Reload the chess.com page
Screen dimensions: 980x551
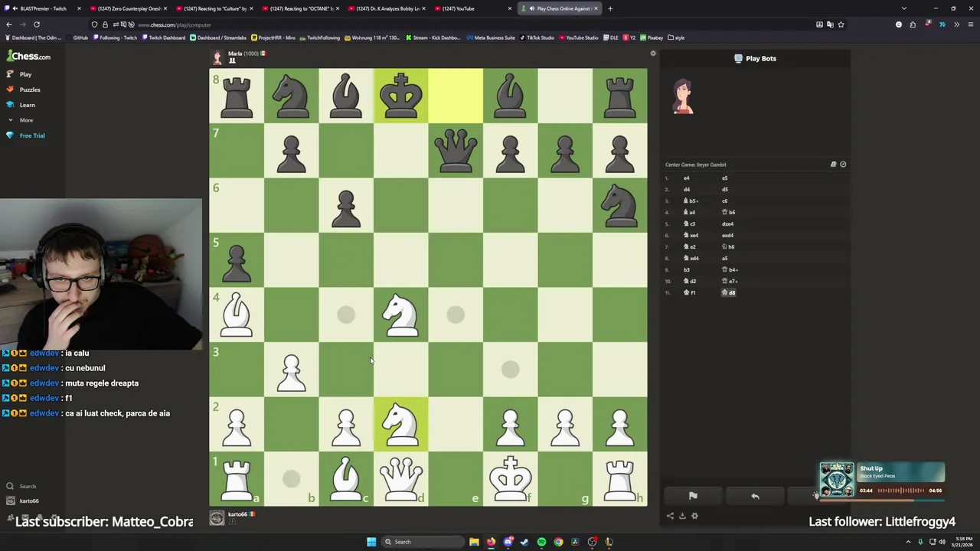point(36,24)
